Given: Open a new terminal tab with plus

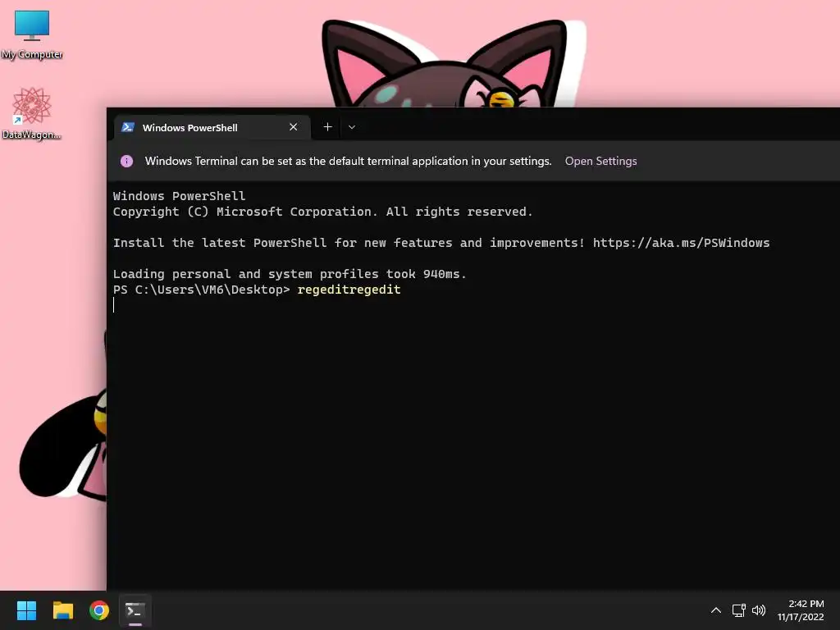Looking at the screenshot, I should [x=328, y=127].
